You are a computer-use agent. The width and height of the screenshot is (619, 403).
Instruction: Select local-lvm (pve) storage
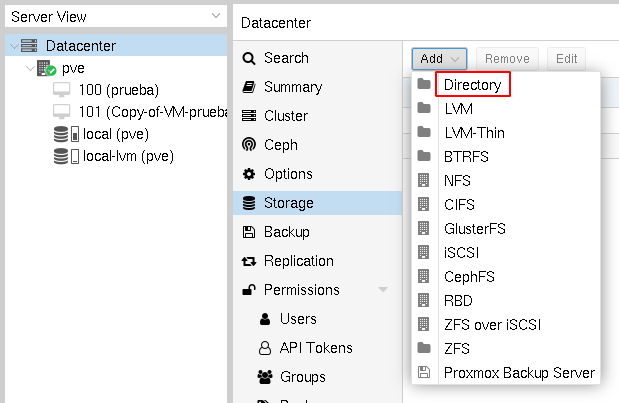coord(116,156)
